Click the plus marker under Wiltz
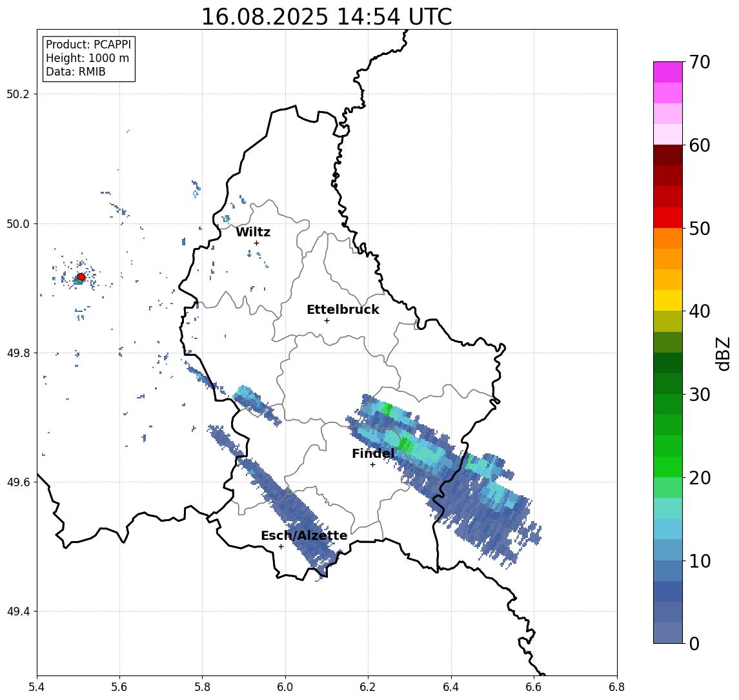The height and width of the screenshot is (700, 739). coord(256,243)
